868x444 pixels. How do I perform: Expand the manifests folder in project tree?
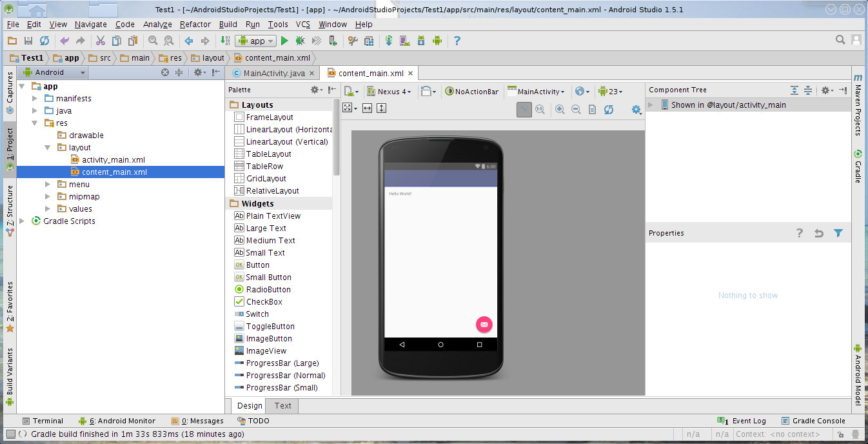[x=35, y=99]
